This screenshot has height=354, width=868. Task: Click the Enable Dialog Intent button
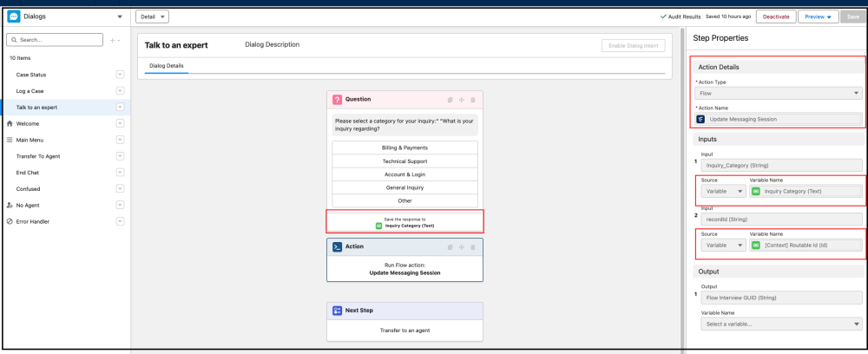click(x=633, y=46)
